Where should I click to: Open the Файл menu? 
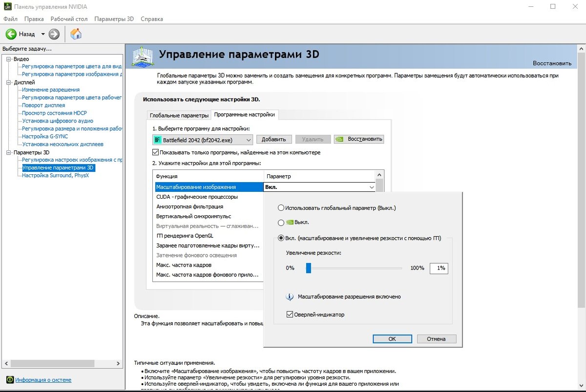(x=10, y=19)
